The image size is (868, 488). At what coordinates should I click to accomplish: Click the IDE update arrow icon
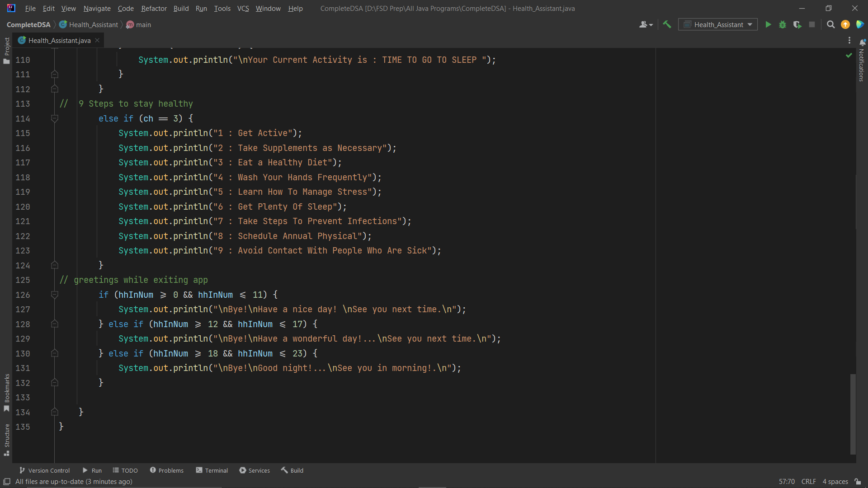tap(845, 25)
